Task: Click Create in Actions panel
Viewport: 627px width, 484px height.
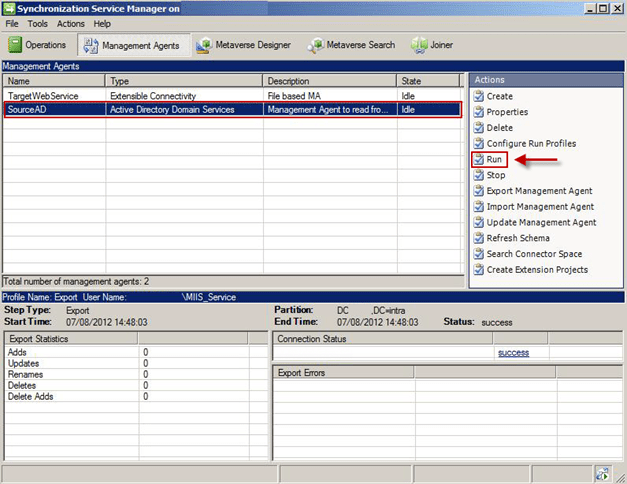Action: coord(499,96)
